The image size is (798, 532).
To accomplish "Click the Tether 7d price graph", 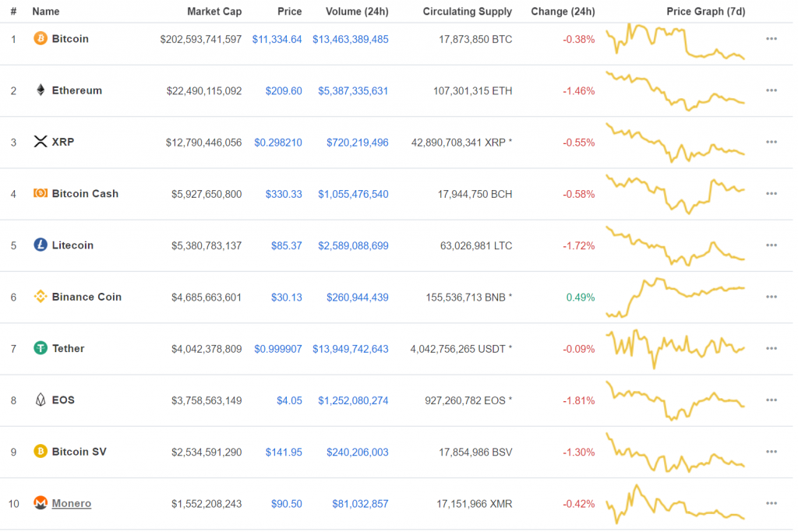I will click(x=675, y=348).
